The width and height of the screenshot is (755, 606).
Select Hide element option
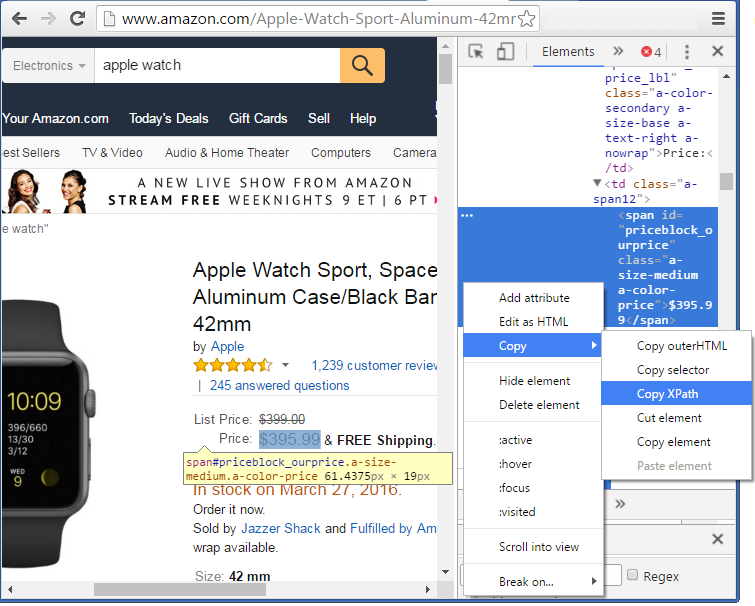[x=533, y=381]
